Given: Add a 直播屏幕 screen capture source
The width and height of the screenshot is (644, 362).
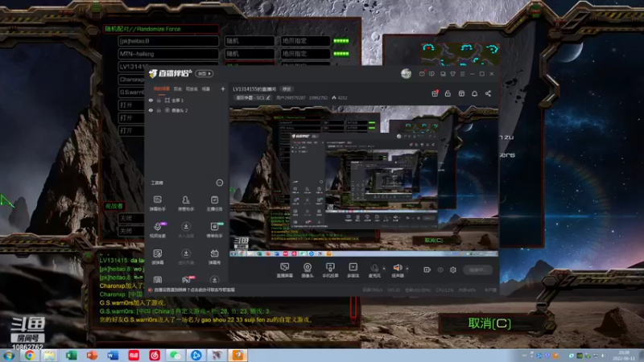Looking at the screenshot, I should 284,270.
